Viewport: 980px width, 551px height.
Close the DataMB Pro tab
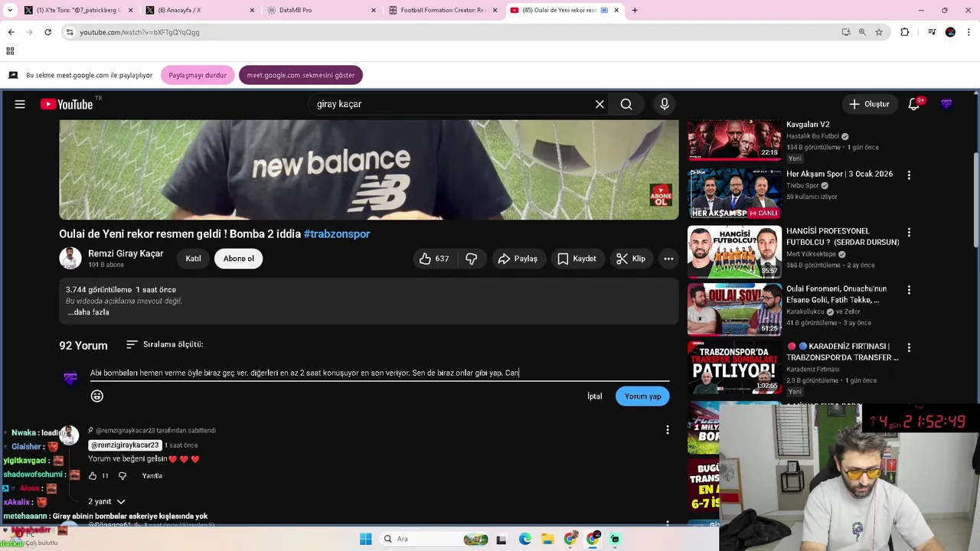374,10
